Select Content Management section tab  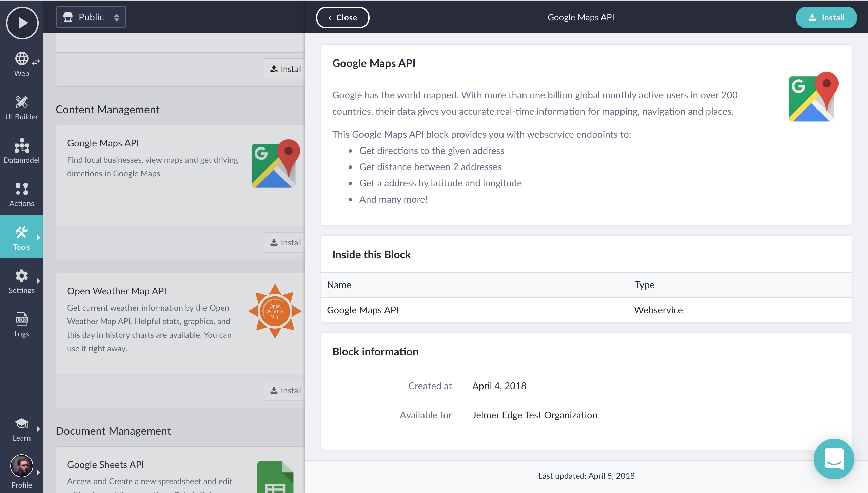point(107,109)
